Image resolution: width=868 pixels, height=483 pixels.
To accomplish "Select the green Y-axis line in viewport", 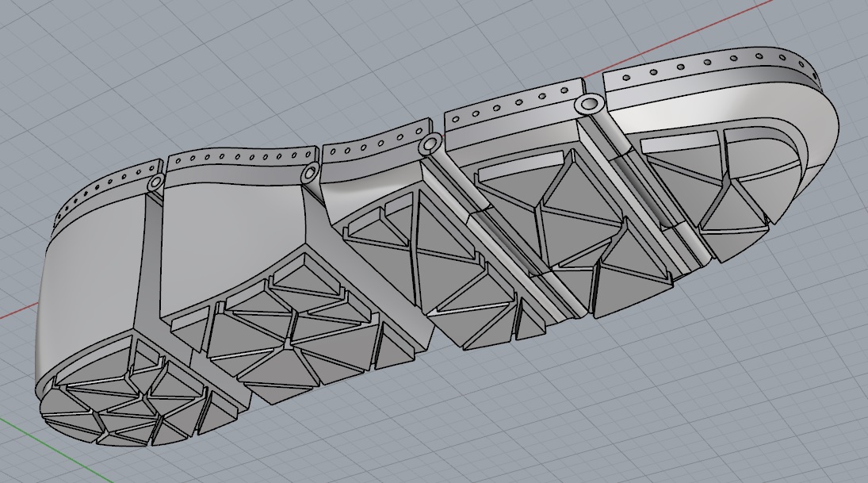I will 55,450.
